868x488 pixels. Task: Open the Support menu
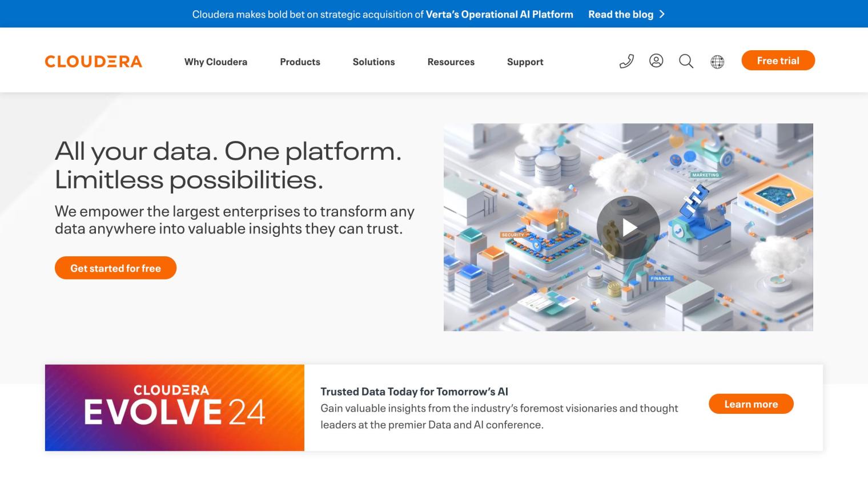tap(525, 62)
